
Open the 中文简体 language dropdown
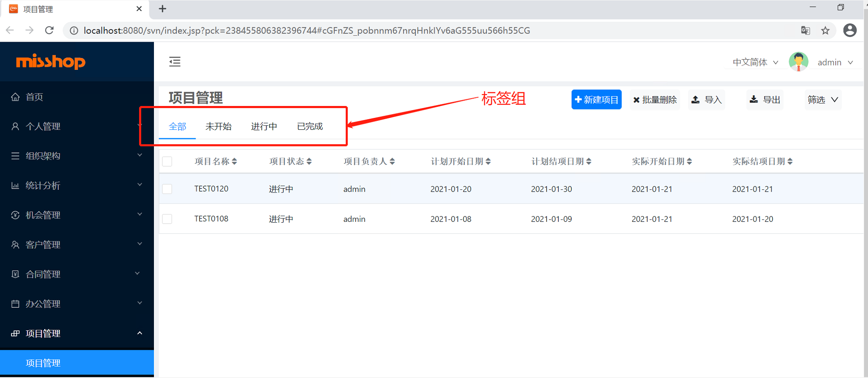click(x=755, y=62)
